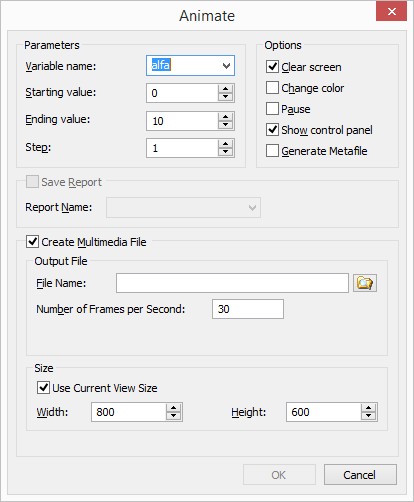
Task: Decrease the Ending value with down arrow
Action: (226, 124)
